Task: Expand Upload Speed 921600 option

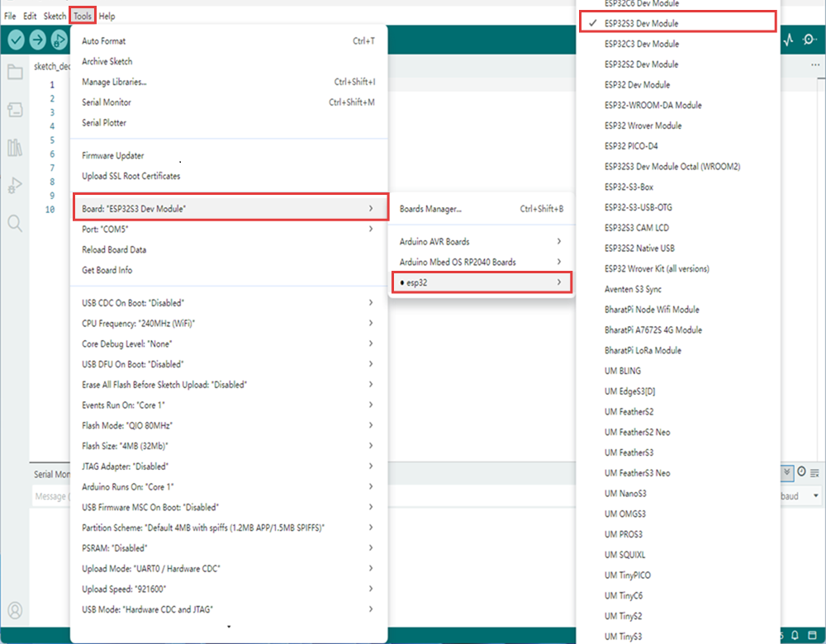Action: tap(229, 589)
